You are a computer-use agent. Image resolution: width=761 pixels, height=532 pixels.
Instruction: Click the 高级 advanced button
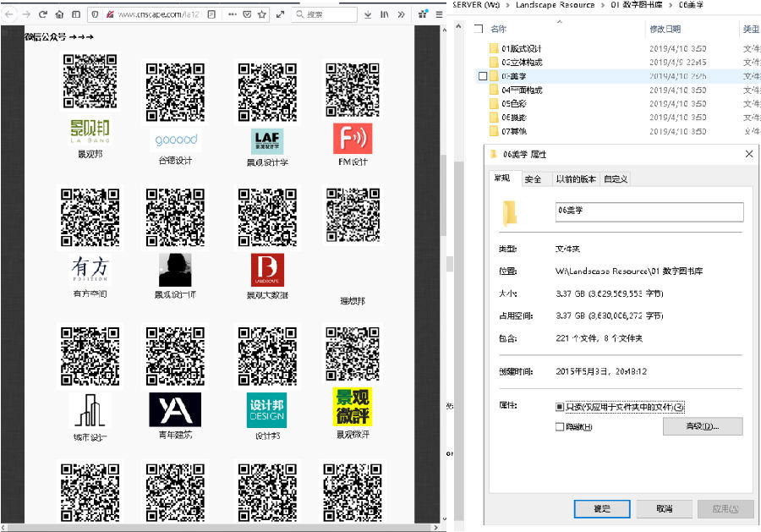click(702, 426)
